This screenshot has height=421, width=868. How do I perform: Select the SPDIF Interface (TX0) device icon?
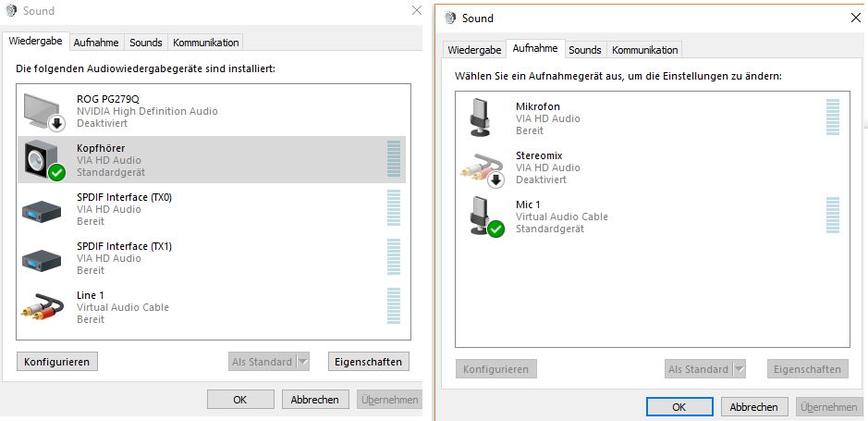pos(43,210)
